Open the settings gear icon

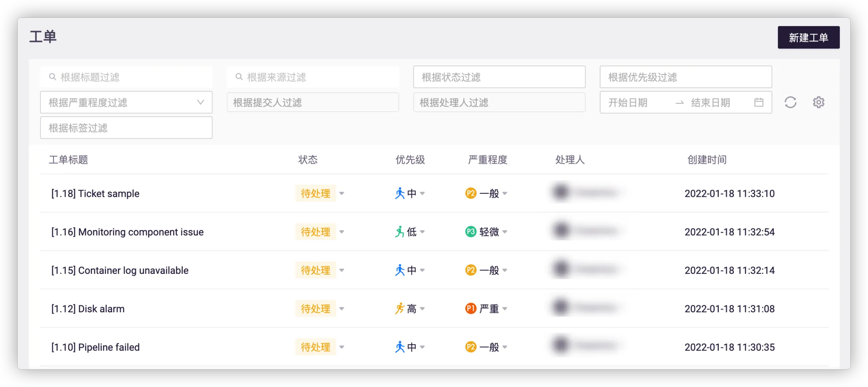click(x=818, y=102)
